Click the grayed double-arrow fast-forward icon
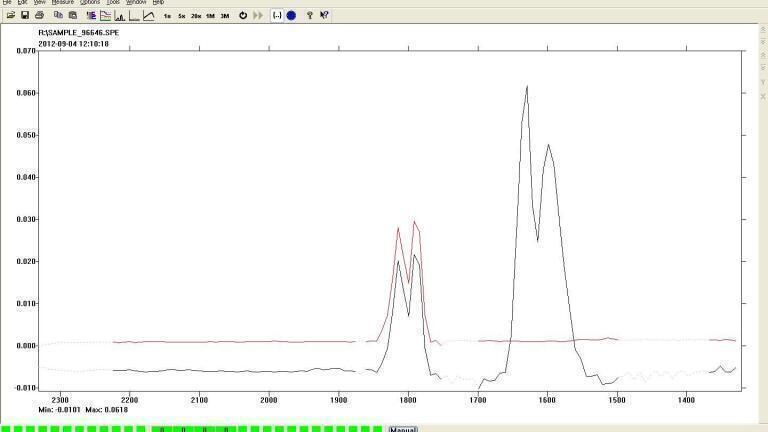The width and height of the screenshot is (768, 432). pyautogui.click(x=258, y=16)
